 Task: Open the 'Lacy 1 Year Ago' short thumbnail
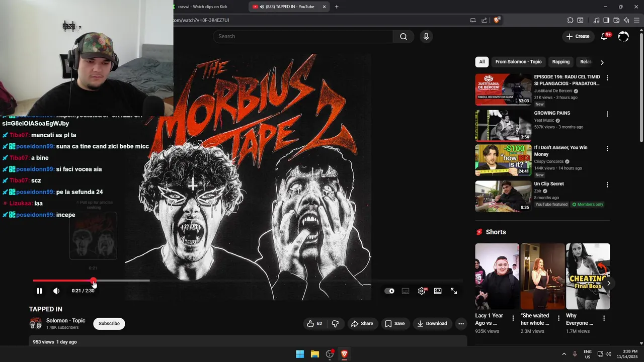pos(497,277)
